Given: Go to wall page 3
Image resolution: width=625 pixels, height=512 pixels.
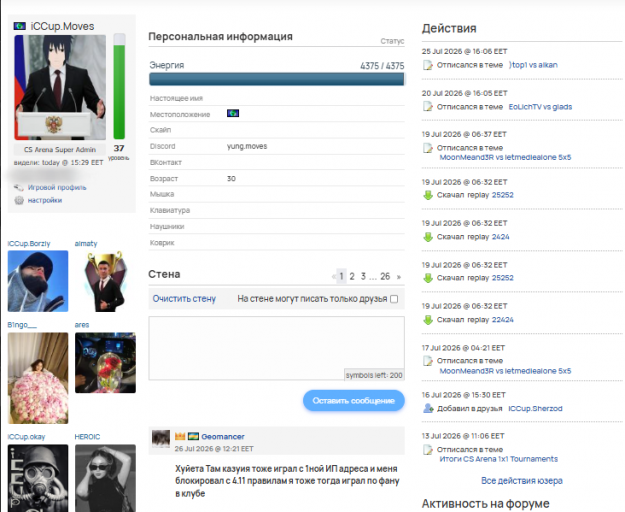Looking at the screenshot, I should point(363,276).
